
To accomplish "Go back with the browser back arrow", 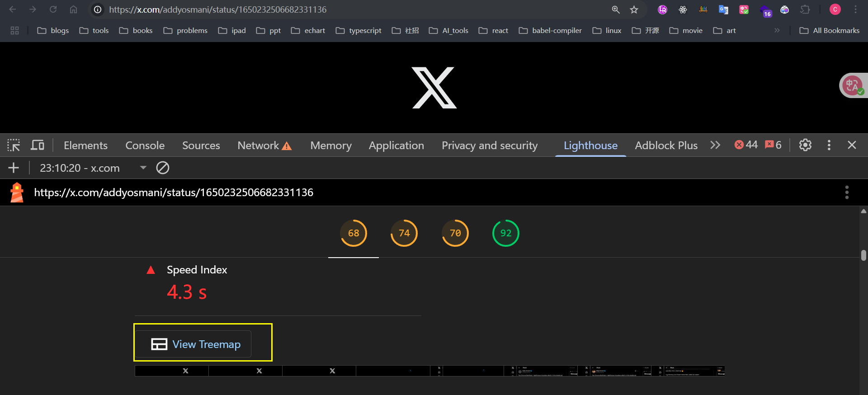I will (x=13, y=9).
